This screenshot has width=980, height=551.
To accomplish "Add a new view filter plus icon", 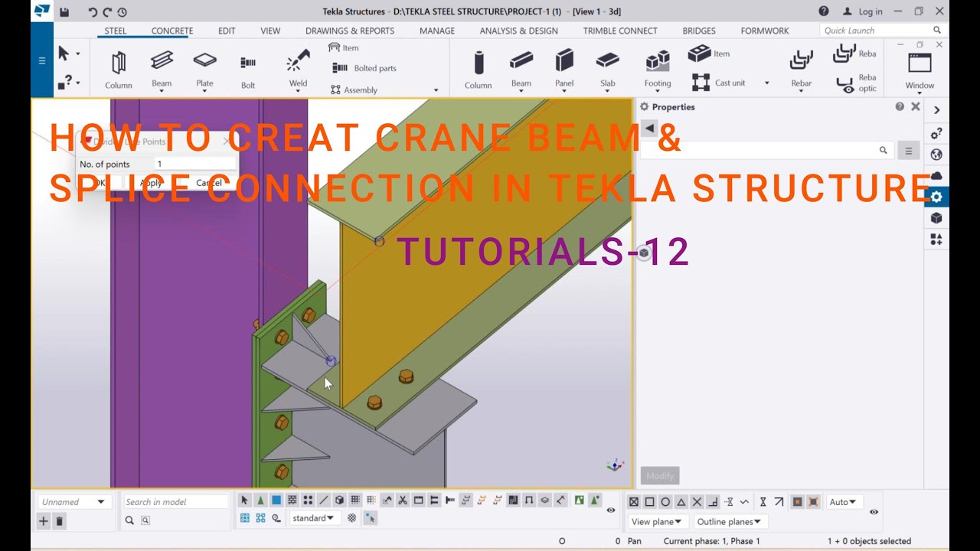I will coord(44,521).
